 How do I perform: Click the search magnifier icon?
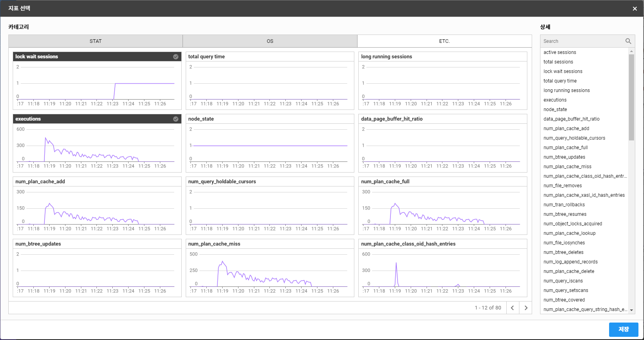point(628,41)
